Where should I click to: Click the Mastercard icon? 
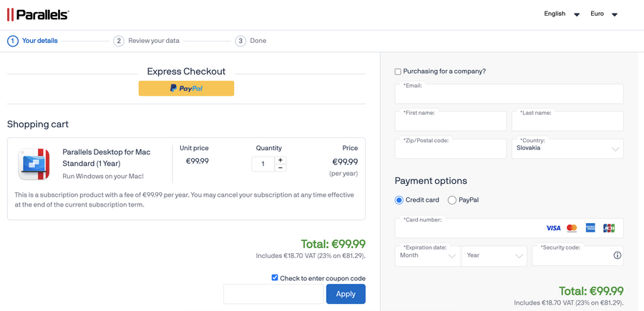[572, 228]
